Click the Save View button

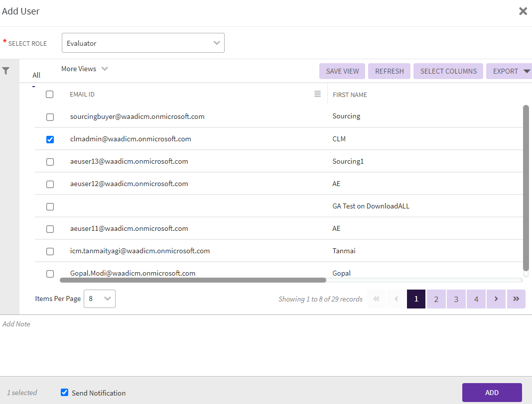[x=342, y=71]
